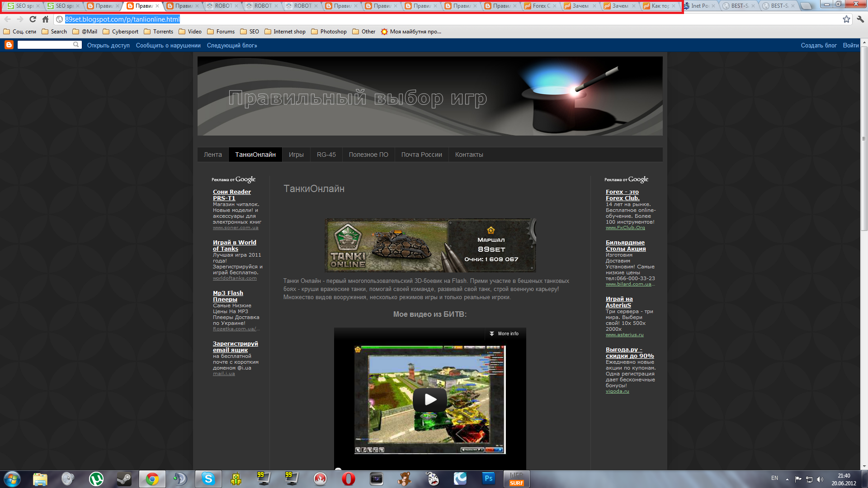Click the Blogger search input field

[x=45, y=45]
